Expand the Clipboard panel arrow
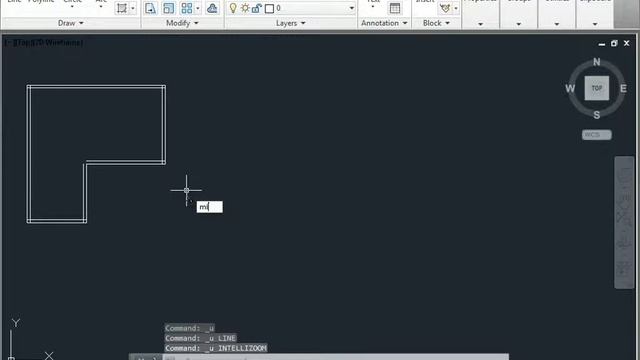The height and width of the screenshot is (360, 640). pos(595,24)
